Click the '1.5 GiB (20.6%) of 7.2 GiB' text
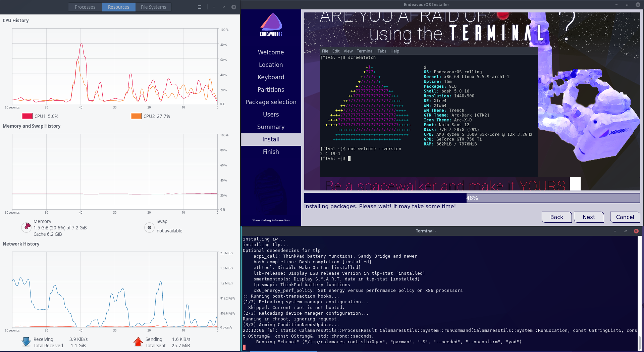This screenshot has height=352, width=644. pyautogui.click(x=60, y=228)
